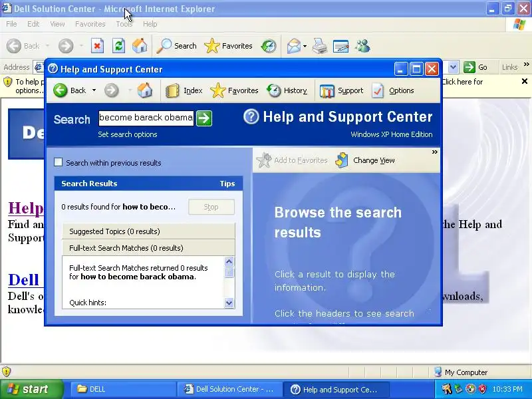Viewport: 532px width, 399px height.
Task: Click the Mail icon in Internet Explorer toolbar
Action: coord(294,46)
